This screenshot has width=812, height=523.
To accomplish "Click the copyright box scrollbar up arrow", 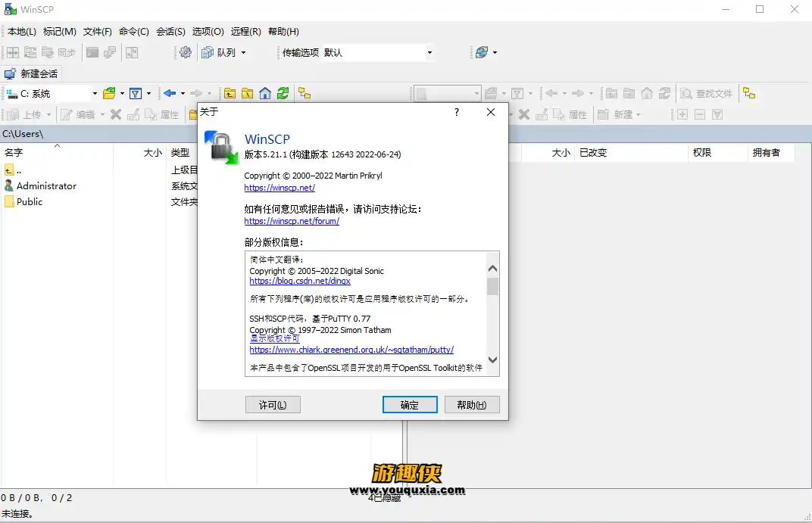I will [492, 269].
